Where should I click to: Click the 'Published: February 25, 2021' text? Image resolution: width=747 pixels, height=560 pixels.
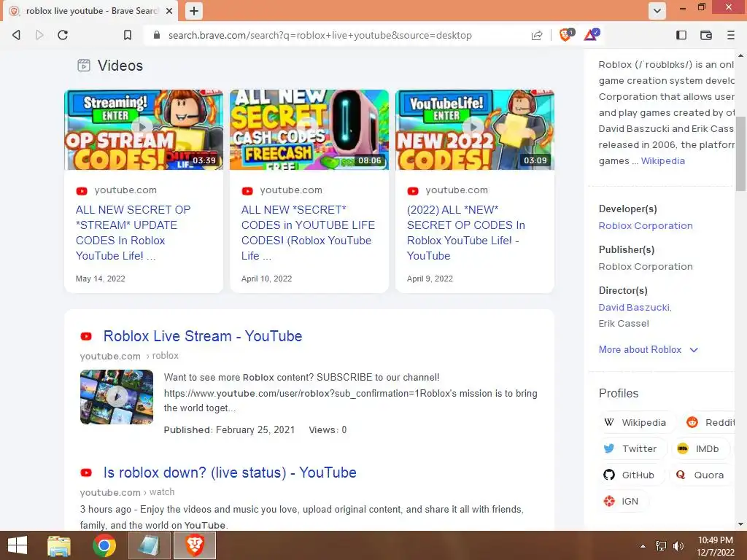click(229, 430)
